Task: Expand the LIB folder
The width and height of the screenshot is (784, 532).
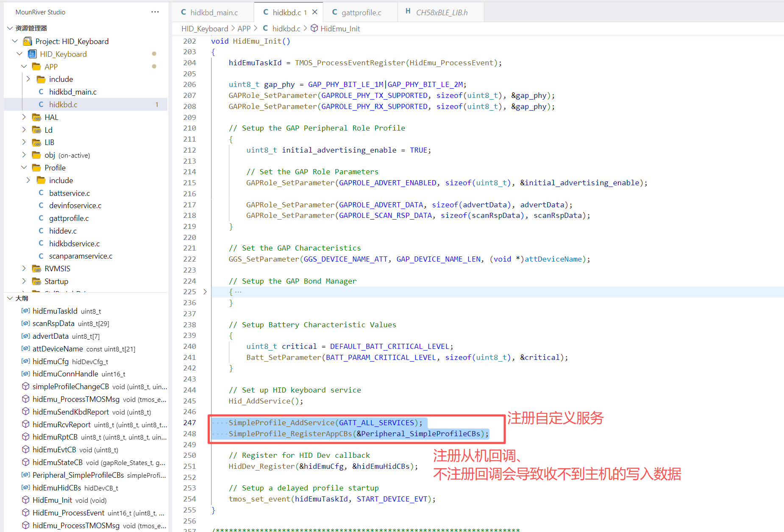Action: [x=24, y=142]
